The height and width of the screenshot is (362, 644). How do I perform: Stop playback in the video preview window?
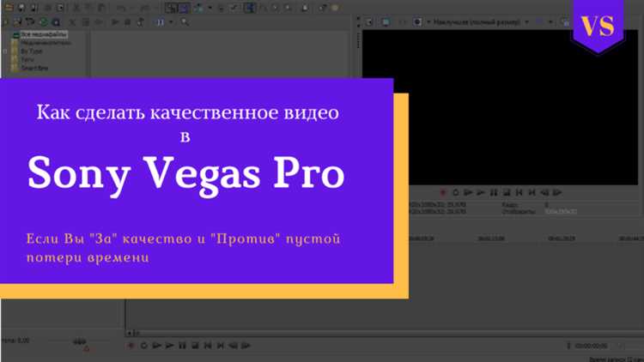pyautogui.click(x=507, y=193)
